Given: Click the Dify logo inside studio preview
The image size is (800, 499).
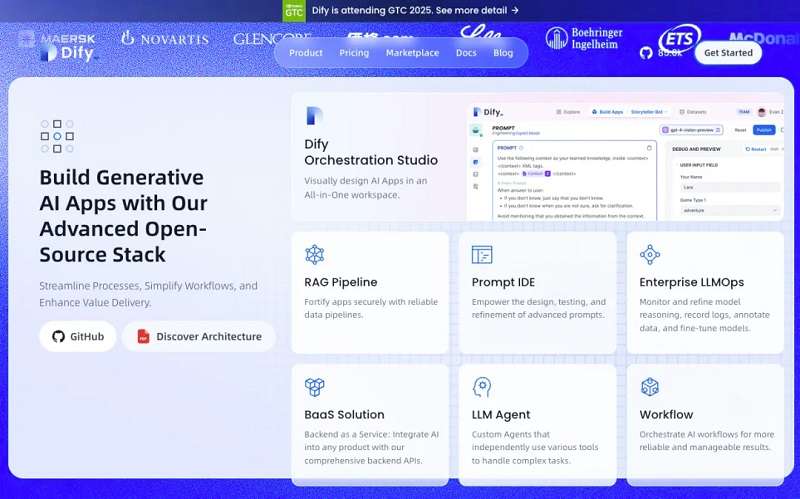Looking at the screenshot, I should (488, 112).
